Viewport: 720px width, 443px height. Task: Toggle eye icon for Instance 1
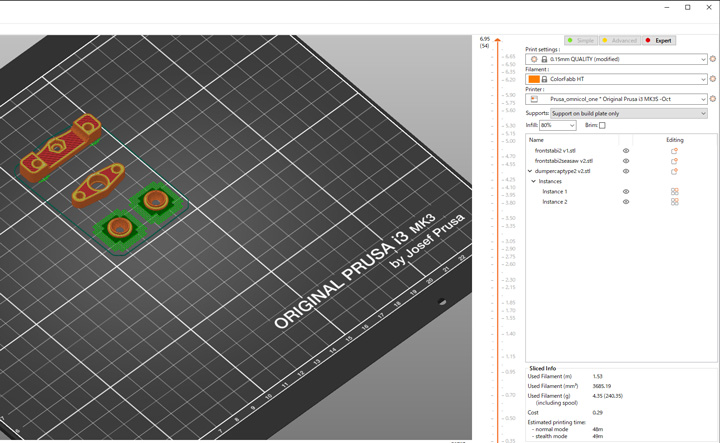[626, 191]
